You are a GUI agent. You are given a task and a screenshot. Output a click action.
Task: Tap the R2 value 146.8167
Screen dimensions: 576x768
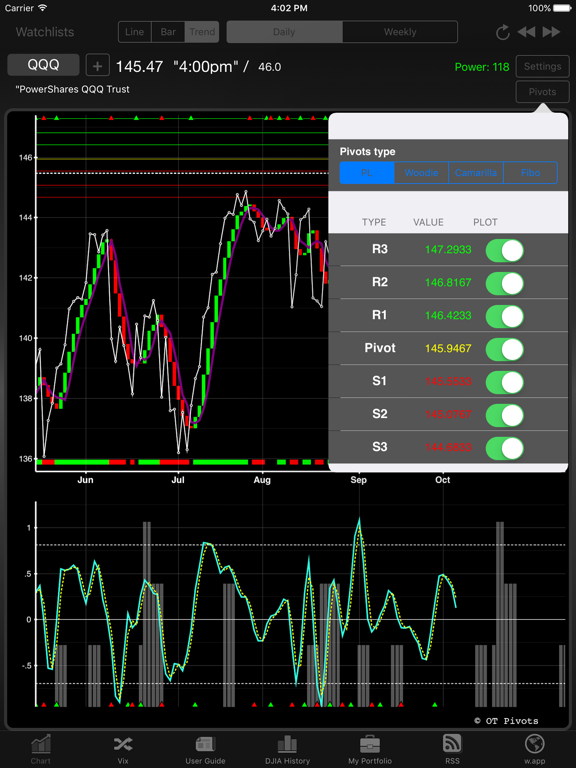tap(448, 283)
